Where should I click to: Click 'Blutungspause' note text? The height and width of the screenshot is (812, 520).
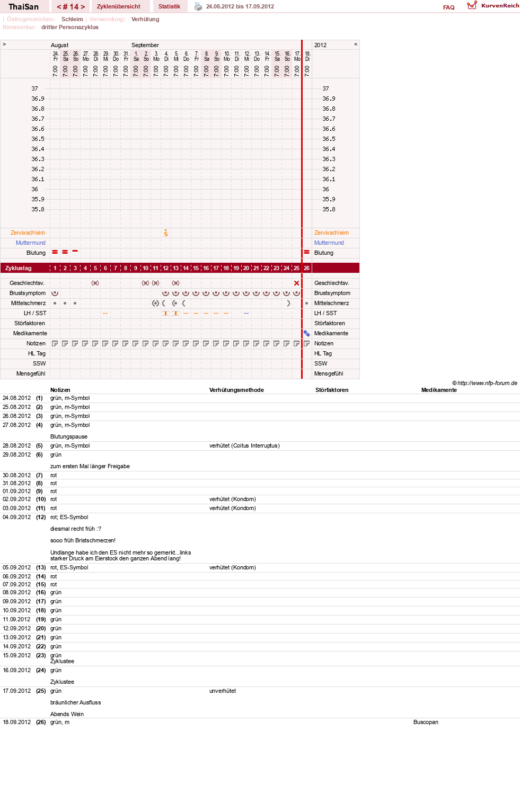pos(69,436)
